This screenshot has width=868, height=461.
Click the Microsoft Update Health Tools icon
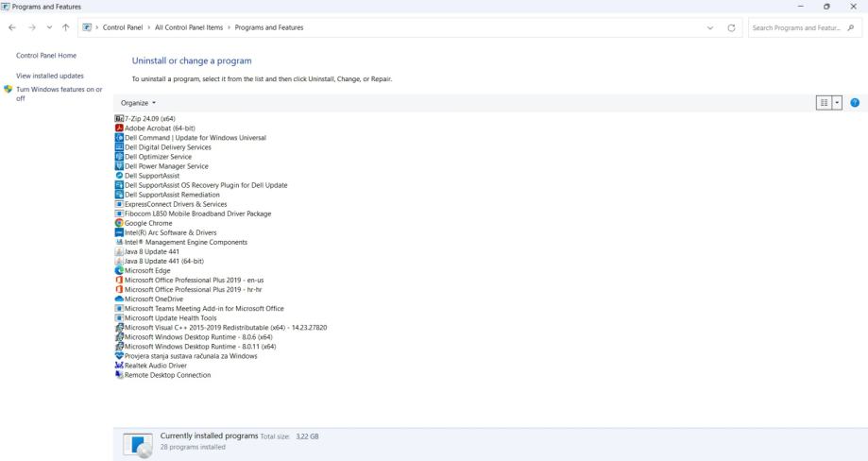tap(119, 317)
